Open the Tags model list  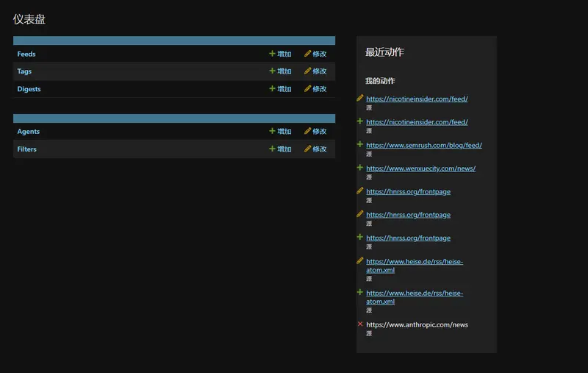[x=24, y=72]
